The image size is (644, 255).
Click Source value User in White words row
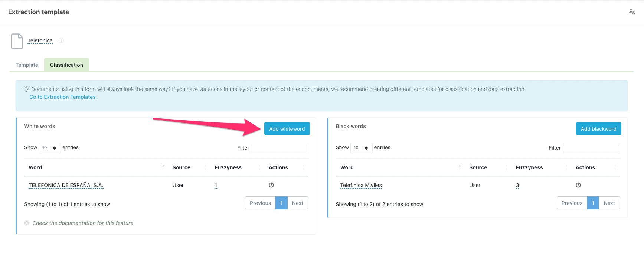pyautogui.click(x=178, y=185)
